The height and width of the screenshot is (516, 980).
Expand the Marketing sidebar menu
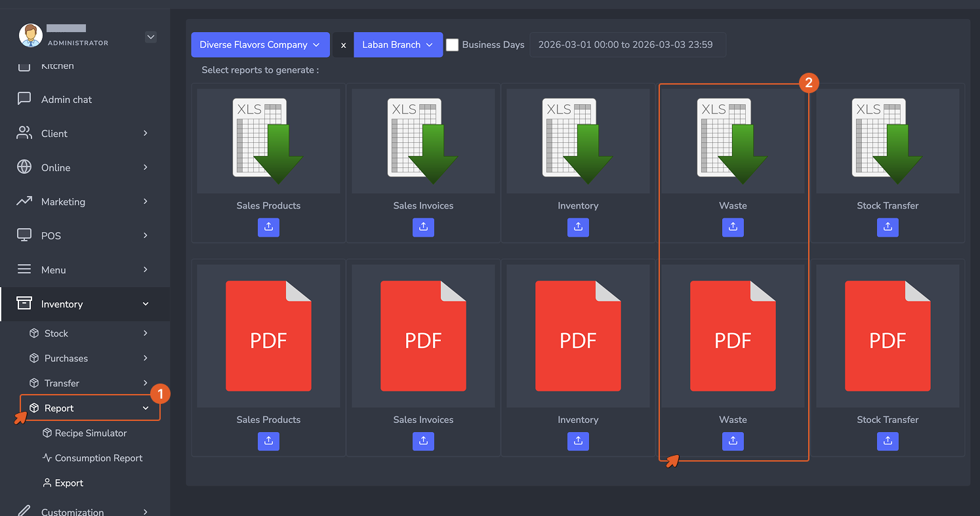85,201
